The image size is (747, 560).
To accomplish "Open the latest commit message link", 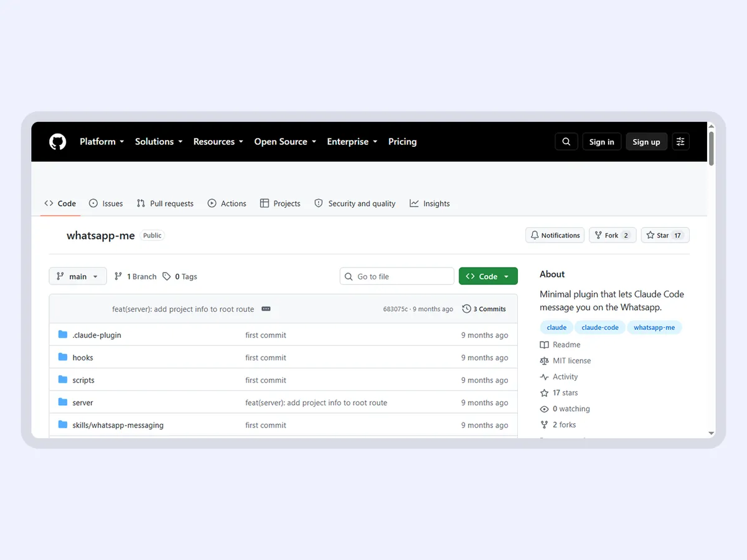I will [183, 309].
